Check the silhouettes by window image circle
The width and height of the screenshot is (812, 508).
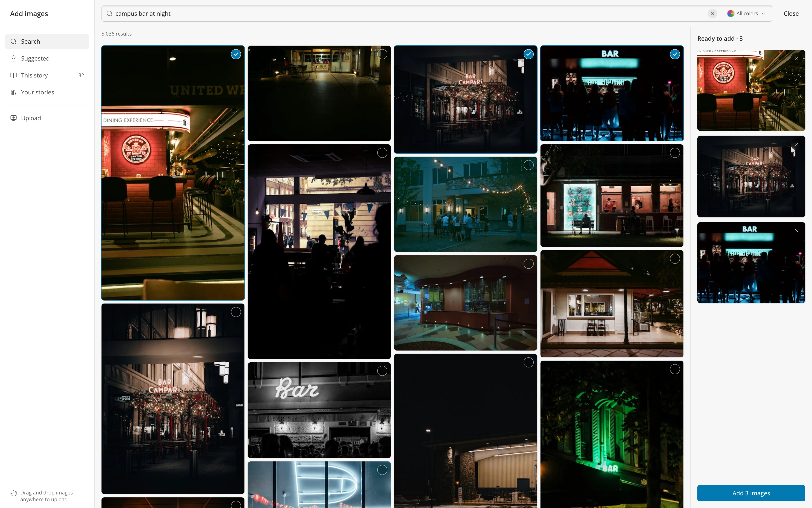point(382,153)
